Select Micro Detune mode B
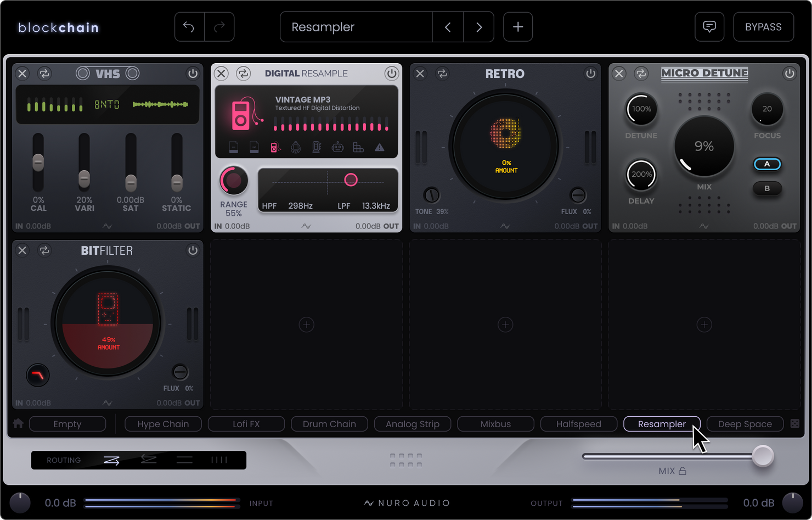This screenshot has height=520, width=812. (x=767, y=188)
